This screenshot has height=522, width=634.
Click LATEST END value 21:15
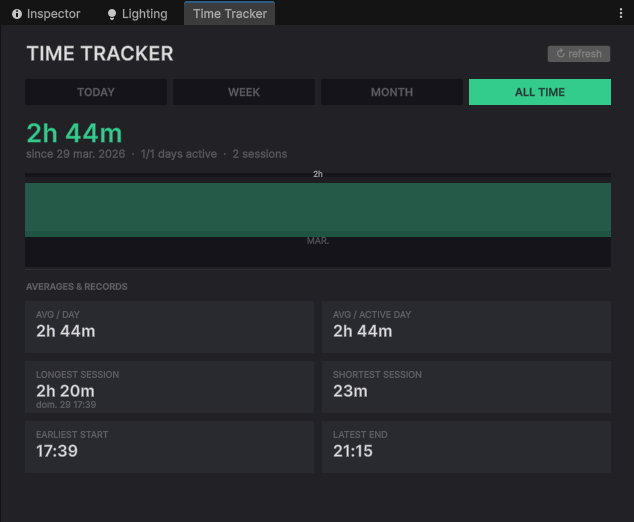click(x=353, y=451)
